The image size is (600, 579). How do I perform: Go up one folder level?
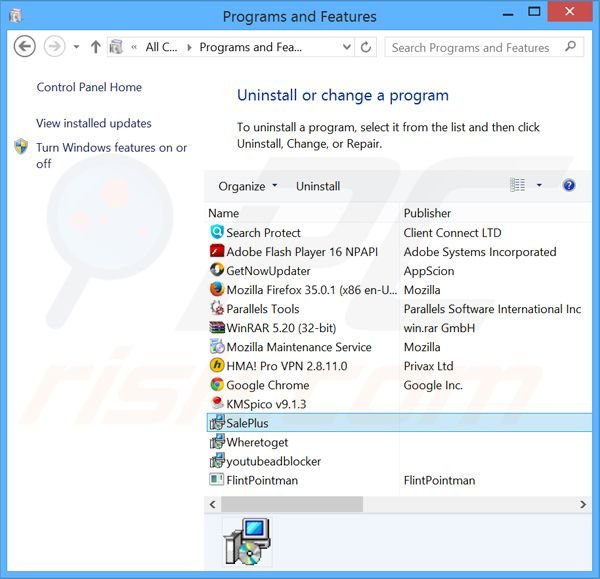coord(96,47)
